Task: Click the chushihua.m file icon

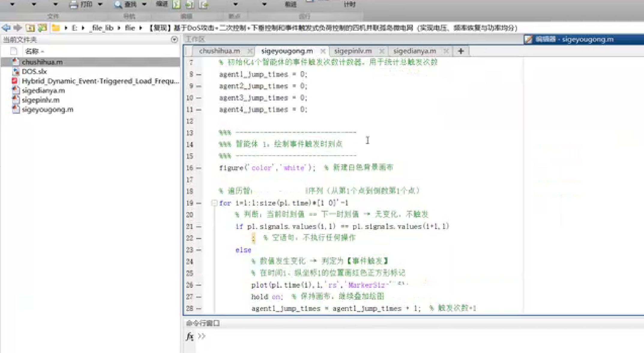Action: click(x=16, y=62)
